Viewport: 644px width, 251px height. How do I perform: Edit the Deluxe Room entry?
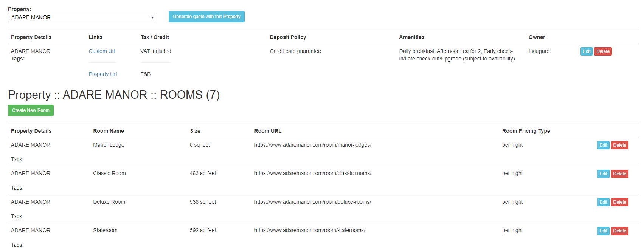(603, 202)
